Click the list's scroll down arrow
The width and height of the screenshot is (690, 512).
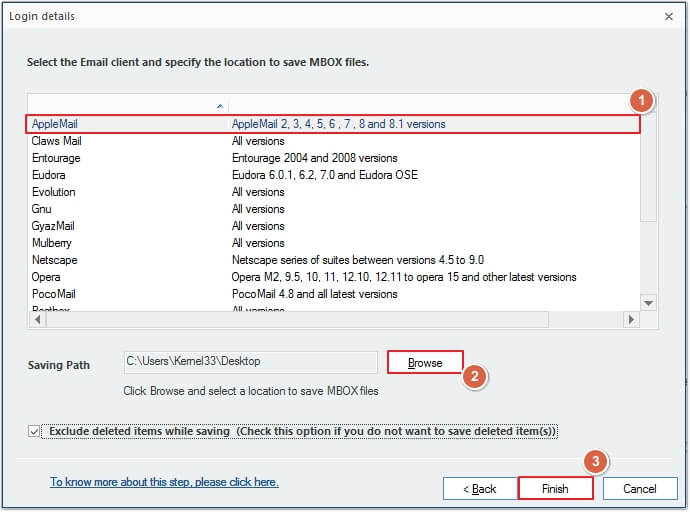tap(648, 303)
